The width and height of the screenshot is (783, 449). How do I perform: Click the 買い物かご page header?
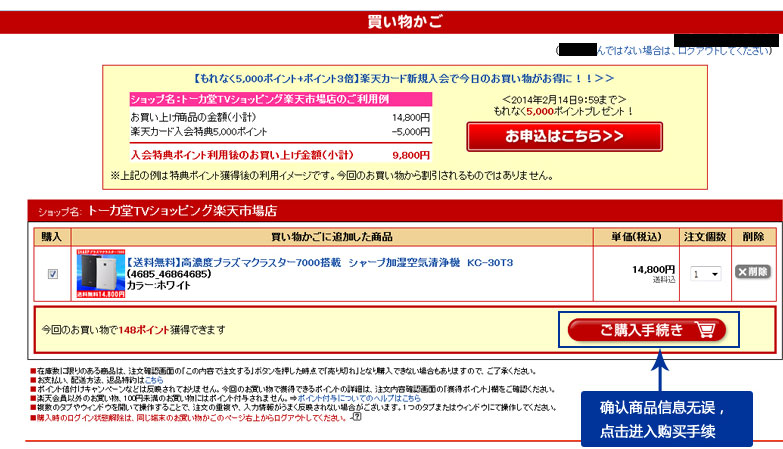(x=391, y=22)
